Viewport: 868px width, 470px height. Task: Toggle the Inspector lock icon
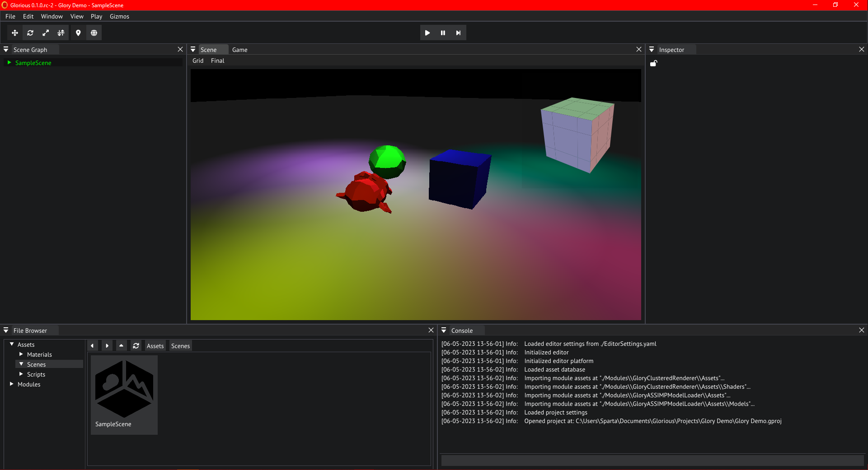[x=653, y=63]
